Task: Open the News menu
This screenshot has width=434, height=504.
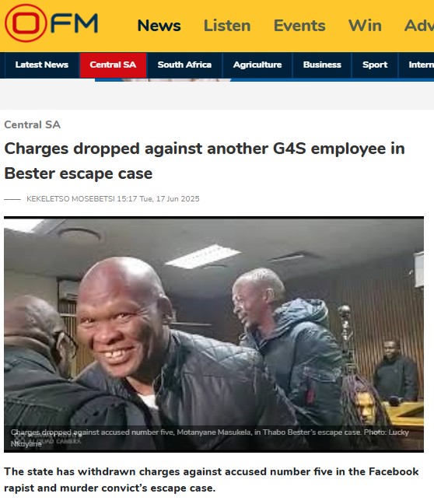Action: tap(159, 26)
